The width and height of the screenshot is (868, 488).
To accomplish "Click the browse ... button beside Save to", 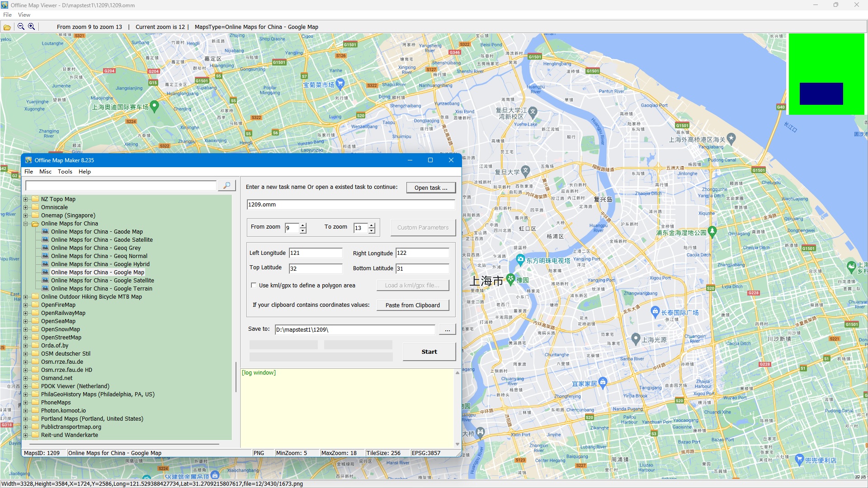I will pyautogui.click(x=447, y=329).
